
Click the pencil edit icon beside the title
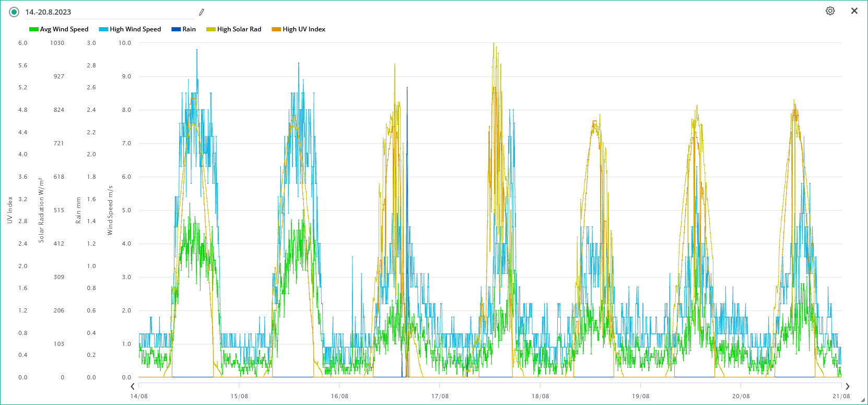click(202, 12)
